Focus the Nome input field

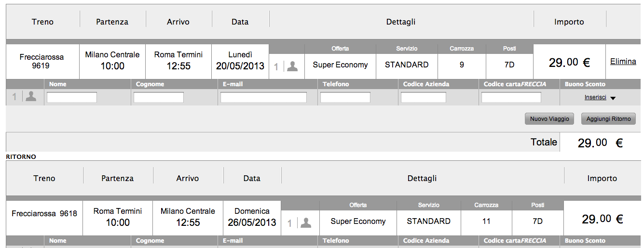point(72,97)
